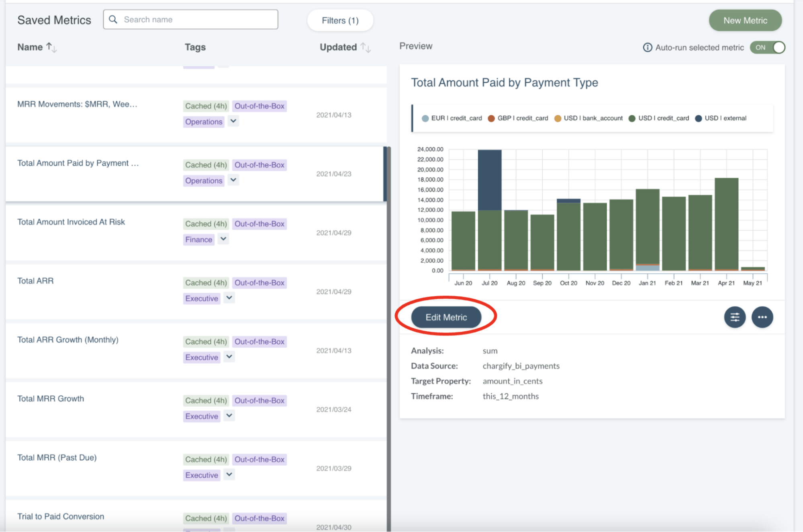Open the Filters (1) menu
This screenshot has height=532, width=803.
tap(340, 20)
